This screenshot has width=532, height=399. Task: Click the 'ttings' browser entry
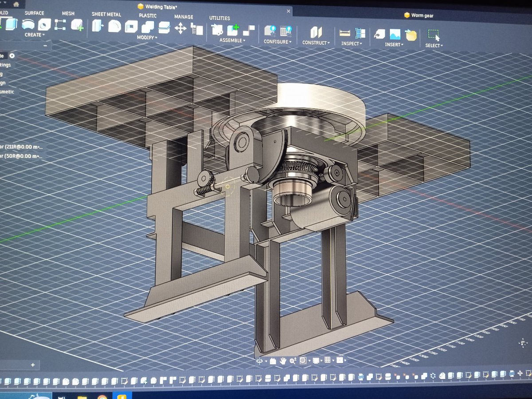click(5, 65)
